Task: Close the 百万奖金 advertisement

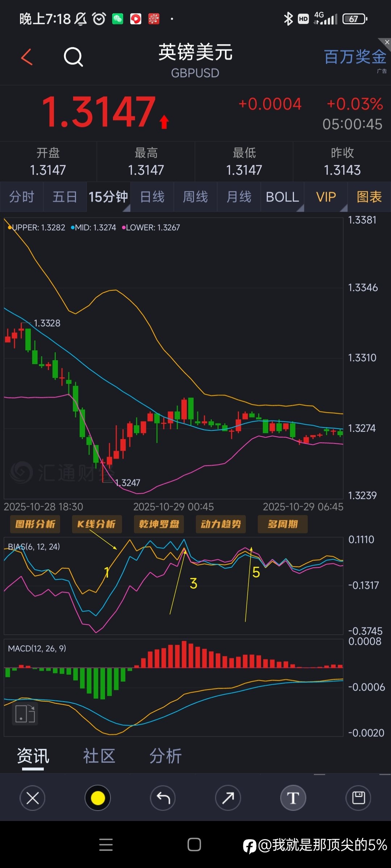Action: [387, 42]
